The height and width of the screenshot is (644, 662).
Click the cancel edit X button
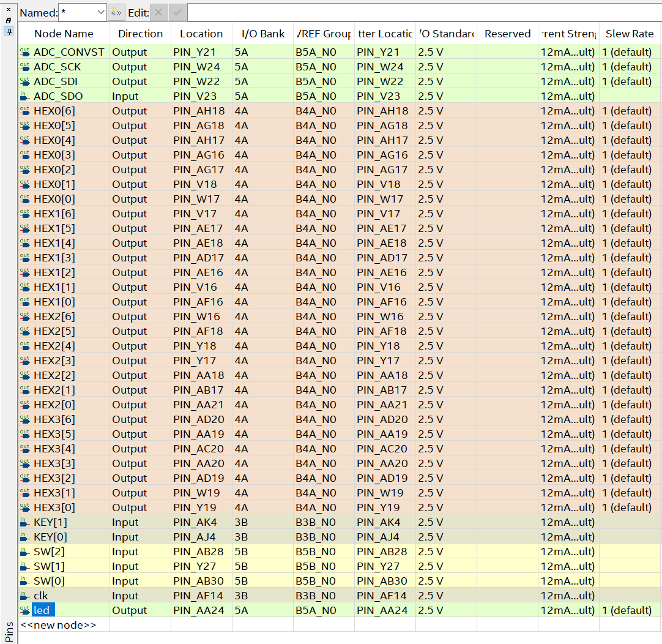click(158, 13)
